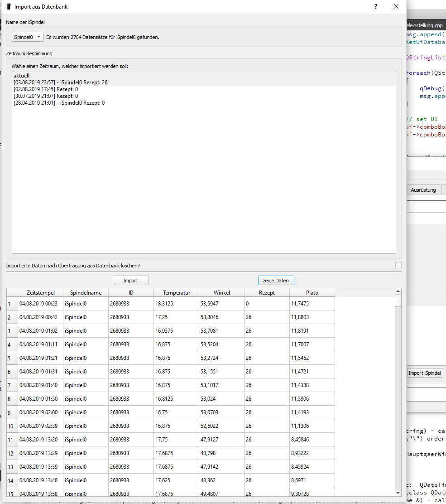
Task: Select the 03.08.2019 23:57 Rezept 26 entry
Action: coord(60,82)
